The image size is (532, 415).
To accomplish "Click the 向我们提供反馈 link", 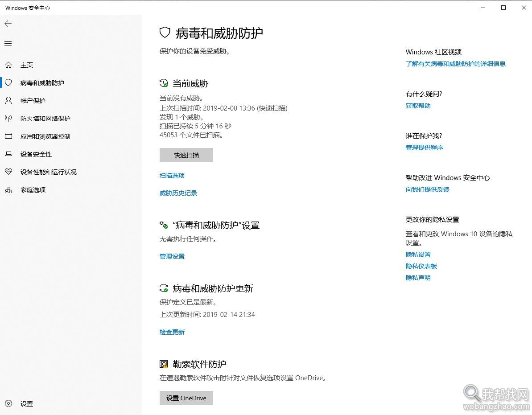I will pos(428,189).
